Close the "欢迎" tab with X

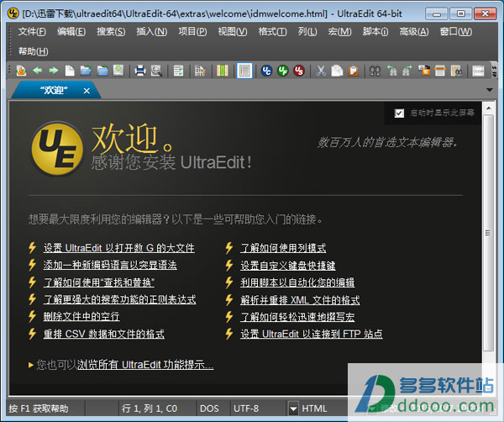pyautogui.click(x=87, y=91)
